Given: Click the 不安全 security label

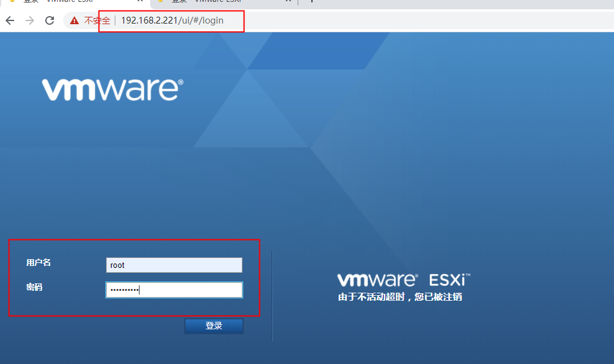Looking at the screenshot, I should pos(97,20).
